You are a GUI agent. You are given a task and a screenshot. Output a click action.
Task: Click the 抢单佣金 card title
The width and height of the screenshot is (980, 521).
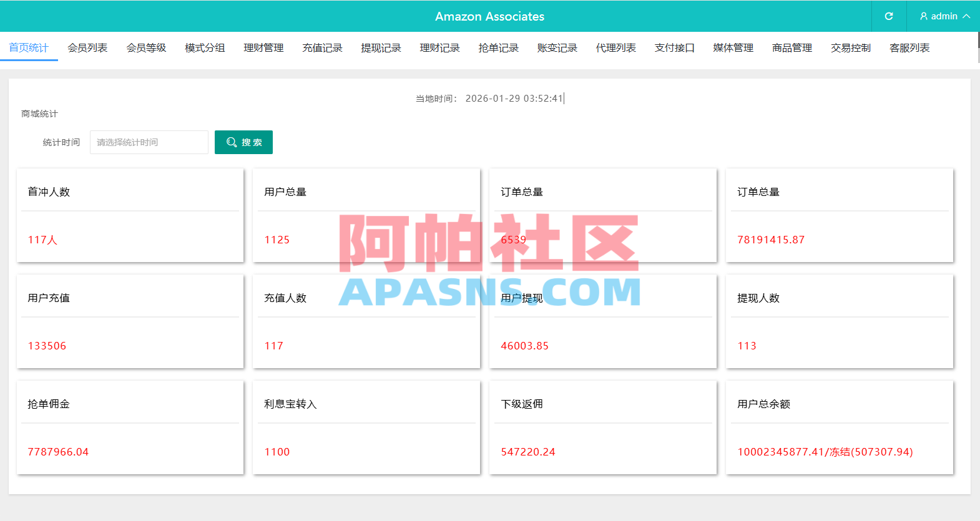tap(49, 404)
